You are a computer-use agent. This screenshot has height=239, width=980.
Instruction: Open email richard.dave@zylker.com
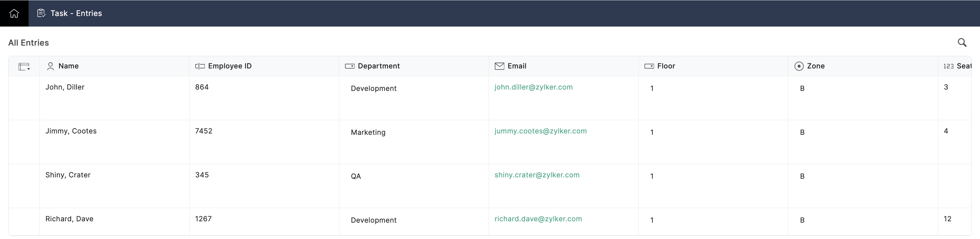point(538,219)
